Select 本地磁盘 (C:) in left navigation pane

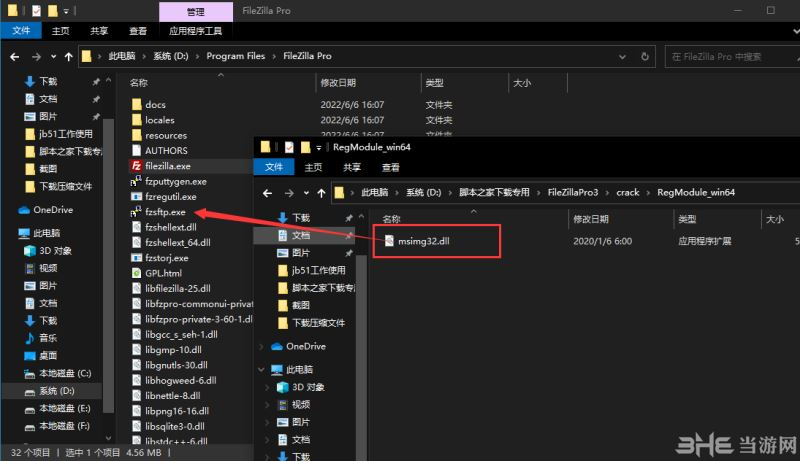click(65, 373)
